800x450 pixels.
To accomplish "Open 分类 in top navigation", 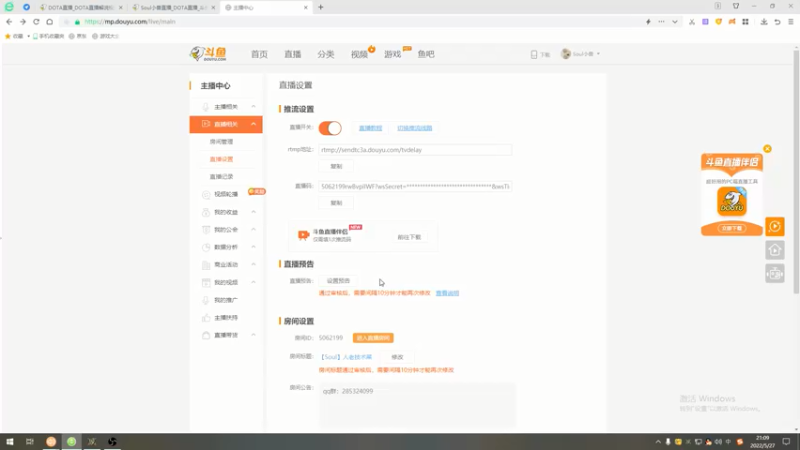I will click(x=326, y=54).
